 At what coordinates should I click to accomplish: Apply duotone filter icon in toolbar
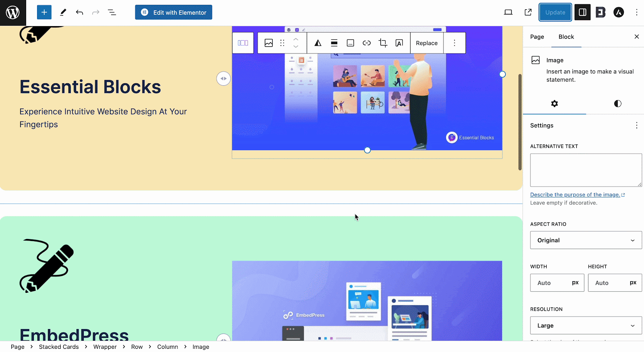click(318, 43)
